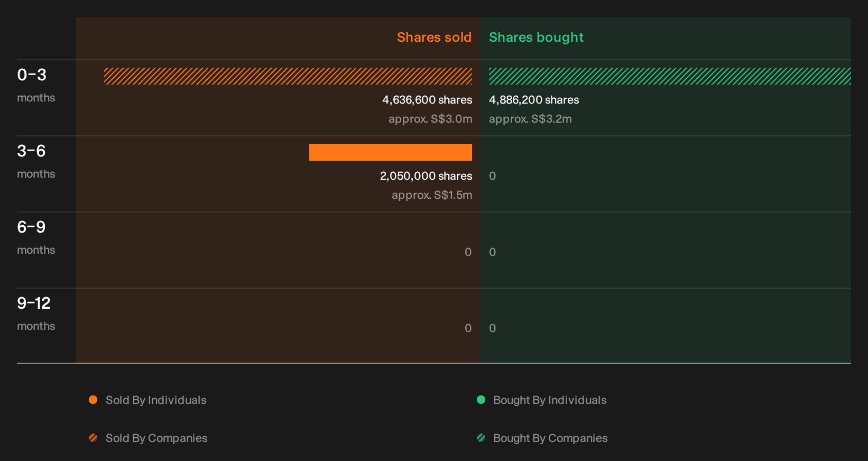This screenshot has height=461, width=868.
Task: Click the 0-3 months row label
Action: [x=36, y=85]
